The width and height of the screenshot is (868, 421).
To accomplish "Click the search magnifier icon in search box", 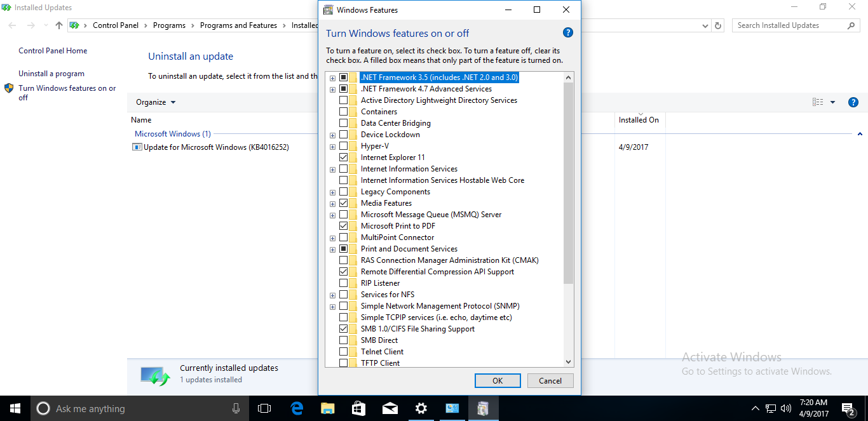I will [x=851, y=25].
